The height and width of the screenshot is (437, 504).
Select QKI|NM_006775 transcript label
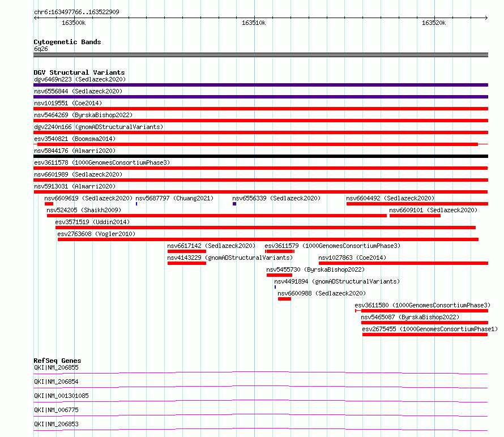point(56,410)
